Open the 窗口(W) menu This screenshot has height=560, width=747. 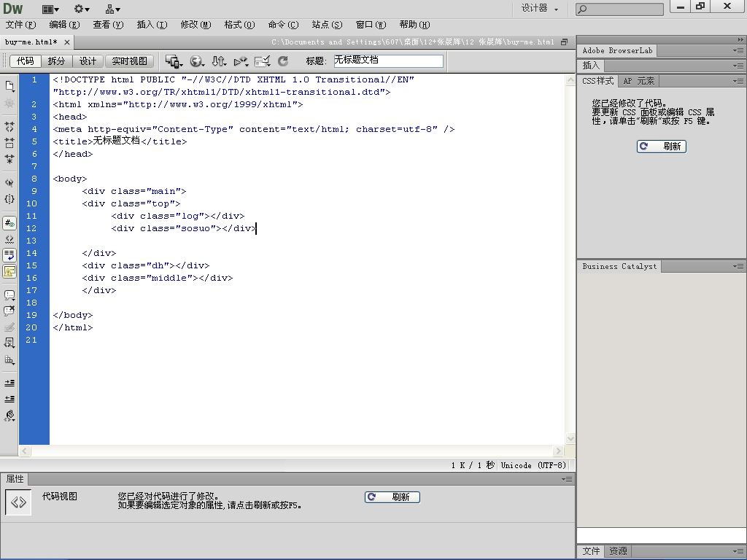pyautogui.click(x=371, y=25)
